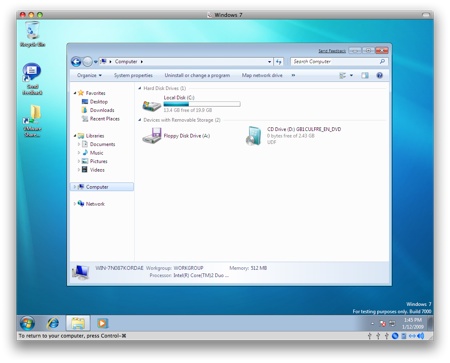Open the Documents library

click(98, 144)
